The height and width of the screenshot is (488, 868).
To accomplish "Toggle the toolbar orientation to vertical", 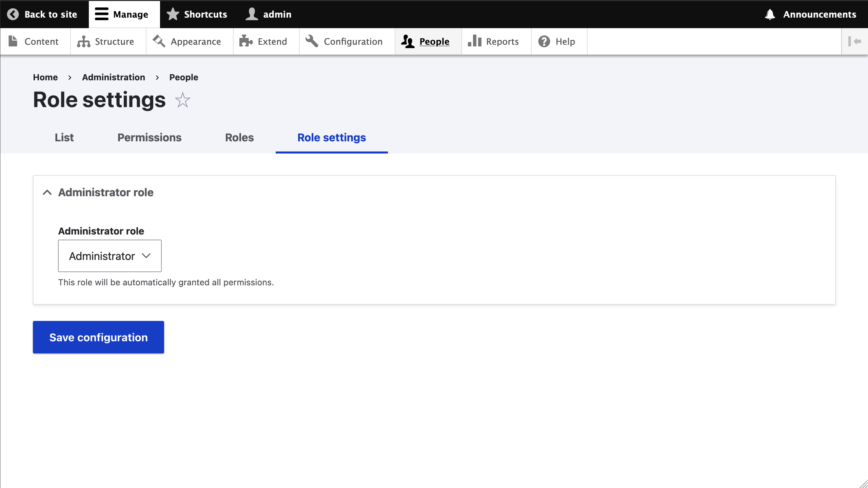I will pyautogui.click(x=854, y=41).
